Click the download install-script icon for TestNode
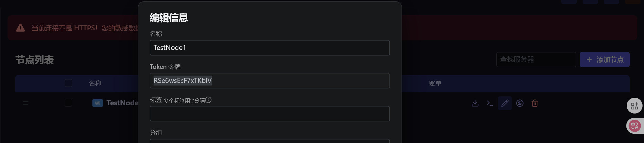Viewport: 644px width, 143px height. [475, 103]
